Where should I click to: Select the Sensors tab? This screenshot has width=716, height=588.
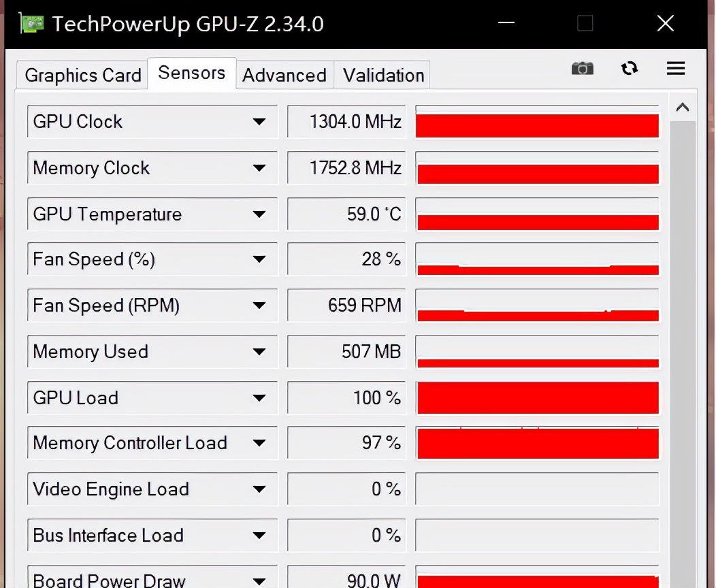point(192,73)
